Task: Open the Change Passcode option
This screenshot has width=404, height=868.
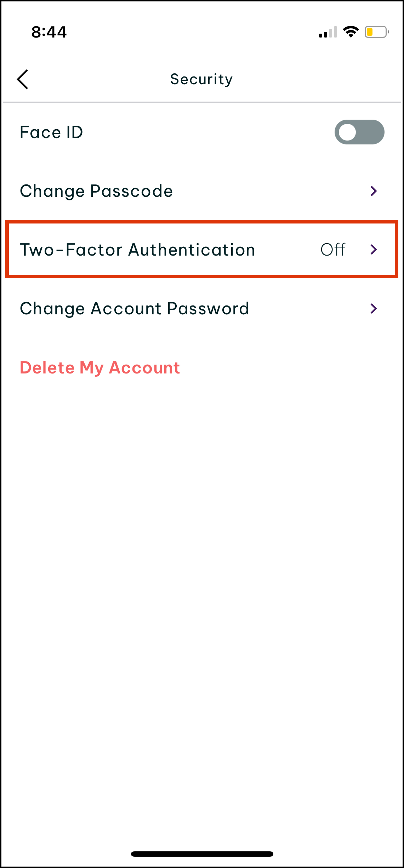Action: (x=96, y=191)
